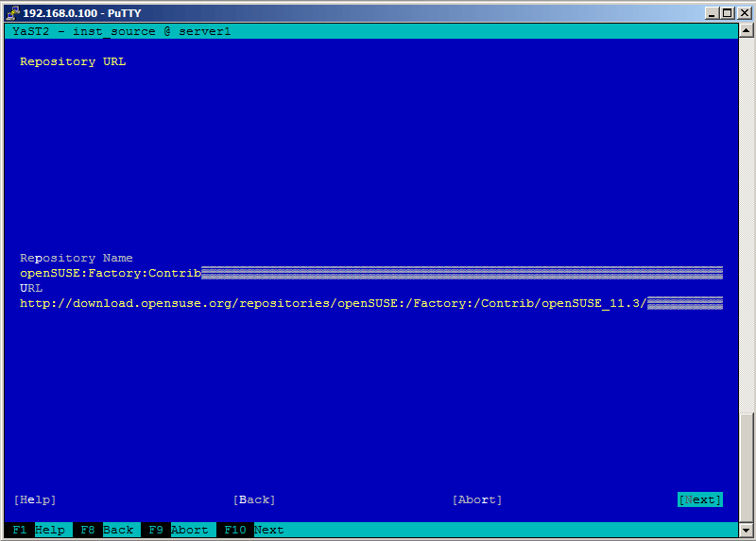Click the vertical scrollbar thumb

(746, 467)
